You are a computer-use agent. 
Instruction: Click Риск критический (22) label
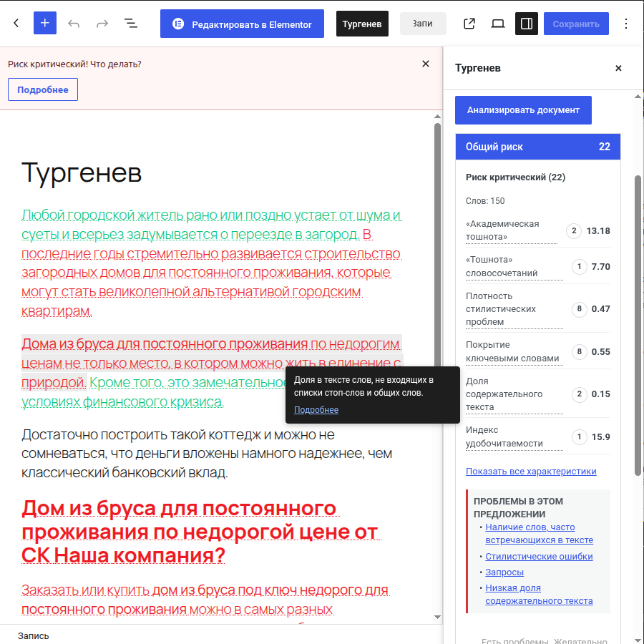tap(515, 177)
